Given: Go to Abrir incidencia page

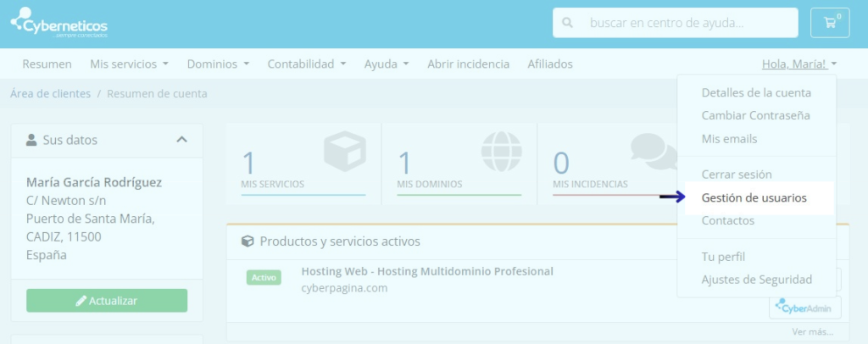Looking at the screenshot, I should 468,64.
